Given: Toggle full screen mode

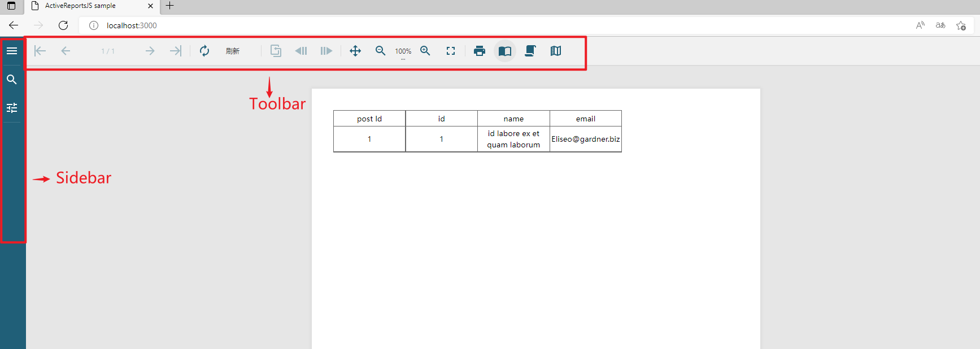Looking at the screenshot, I should [451, 51].
